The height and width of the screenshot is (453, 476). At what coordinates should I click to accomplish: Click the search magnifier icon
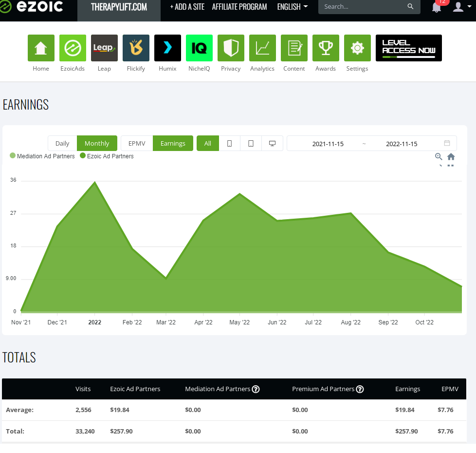click(x=410, y=6)
